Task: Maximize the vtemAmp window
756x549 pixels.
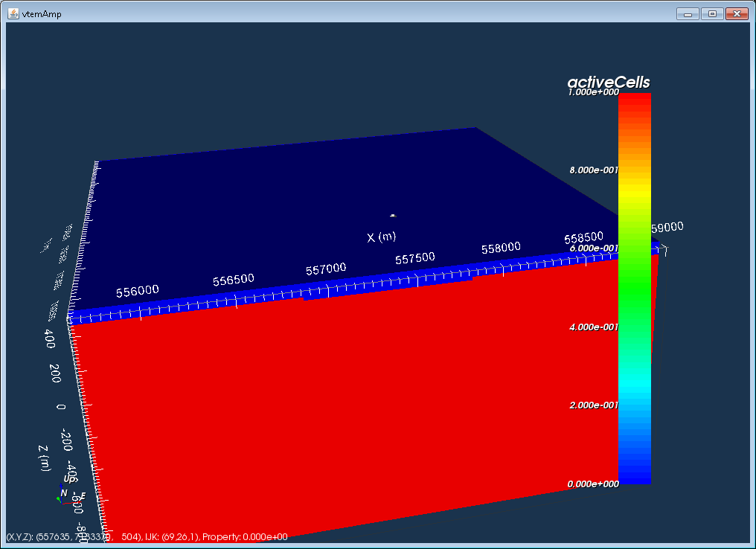Action: (x=712, y=14)
